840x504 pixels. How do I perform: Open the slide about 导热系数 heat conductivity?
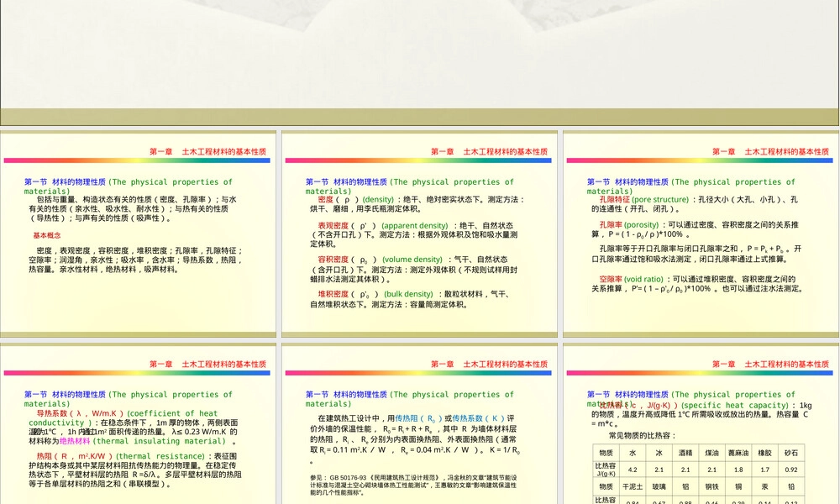click(x=139, y=423)
